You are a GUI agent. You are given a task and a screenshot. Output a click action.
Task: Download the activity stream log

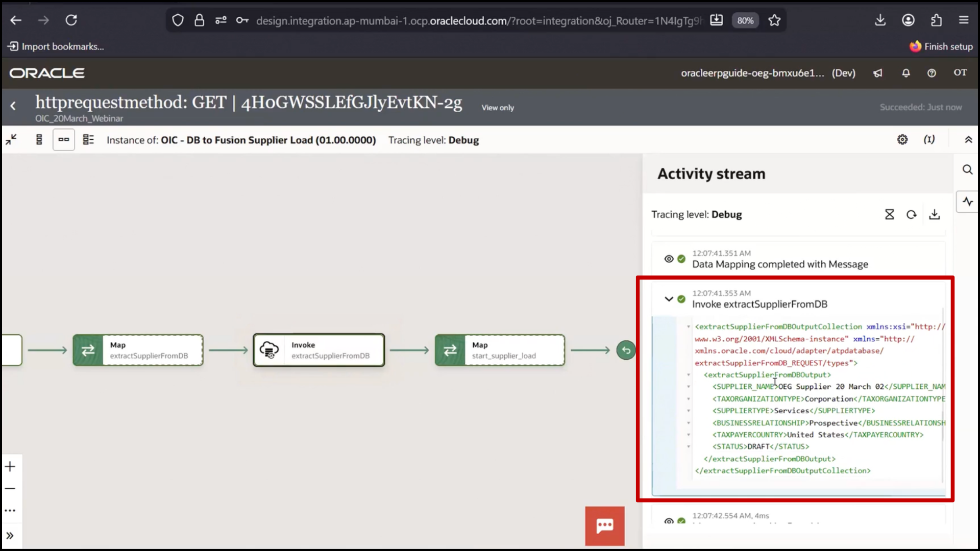(935, 214)
